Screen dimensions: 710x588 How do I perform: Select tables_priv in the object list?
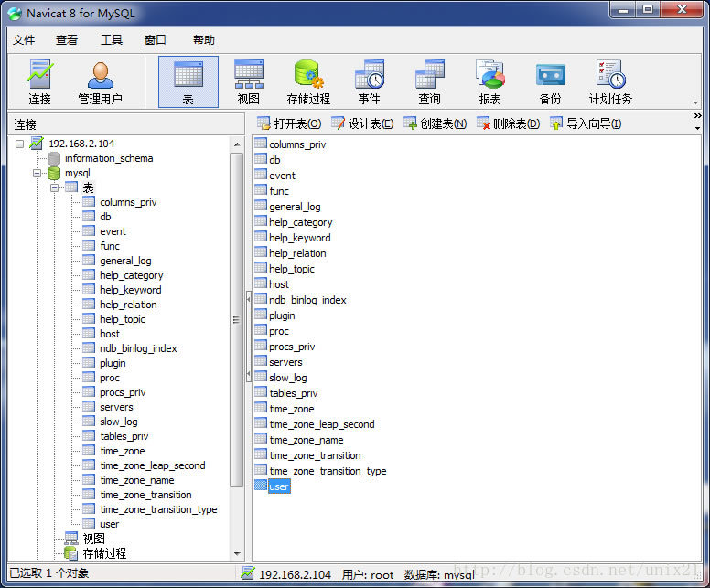coord(294,393)
